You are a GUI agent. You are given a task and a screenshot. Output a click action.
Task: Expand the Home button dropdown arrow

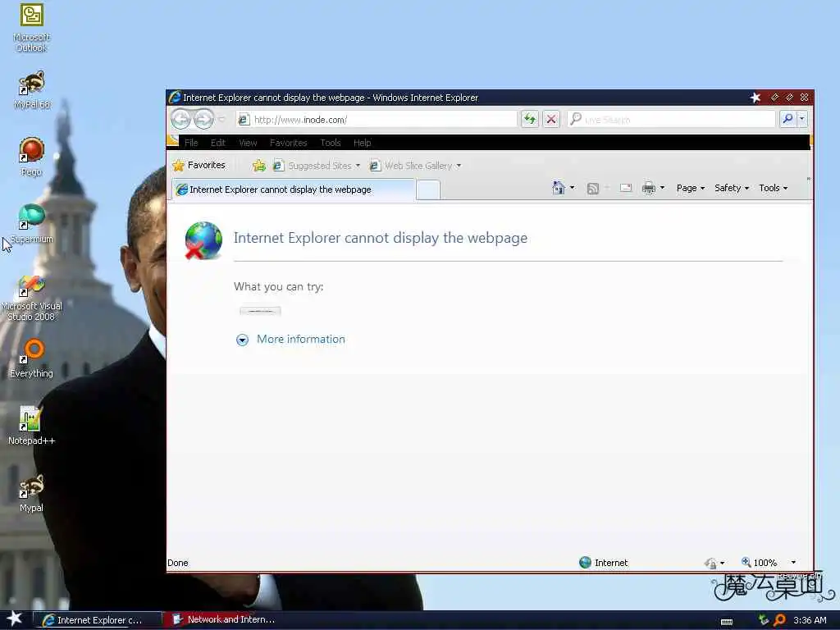pos(572,188)
